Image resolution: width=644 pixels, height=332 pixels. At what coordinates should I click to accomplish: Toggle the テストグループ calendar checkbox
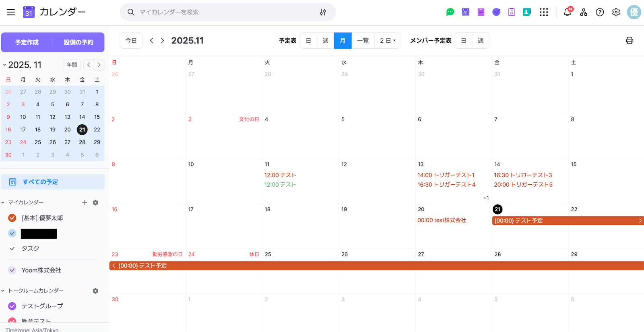pos(12,306)
